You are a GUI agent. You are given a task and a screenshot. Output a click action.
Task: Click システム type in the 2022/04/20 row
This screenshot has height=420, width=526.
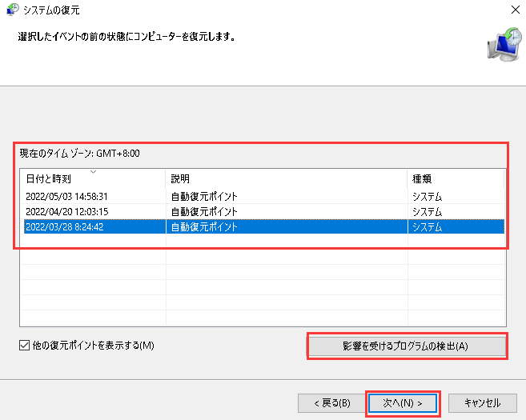[427, 212]
